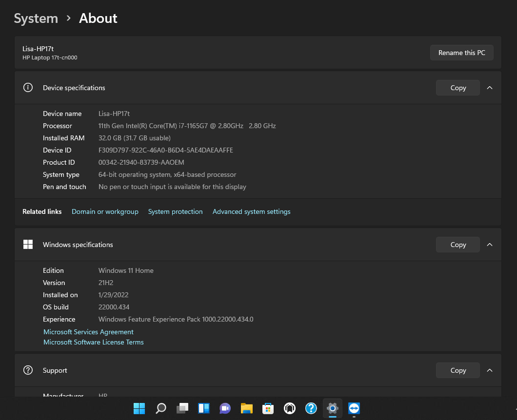Viewport: 517px width, 420px height.
Task: Copy the Windows specifications
Action: tap(458, 245)
